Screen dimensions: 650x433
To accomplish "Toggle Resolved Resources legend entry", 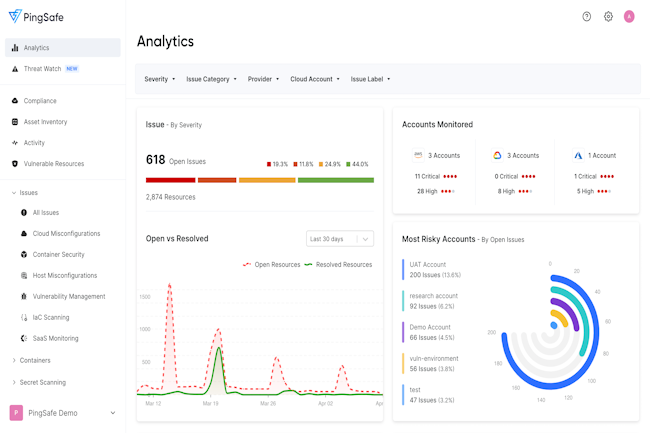I will (338, 264).
